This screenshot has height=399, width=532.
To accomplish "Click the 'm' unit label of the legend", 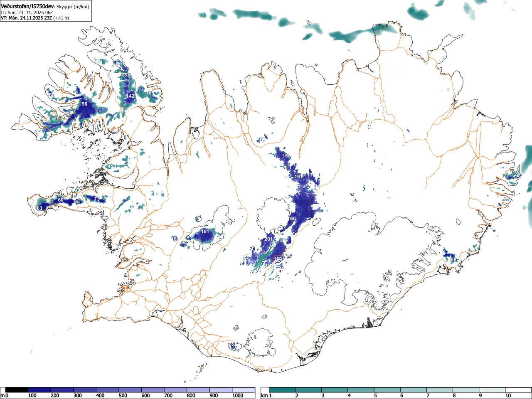I will tap(2, 396).
